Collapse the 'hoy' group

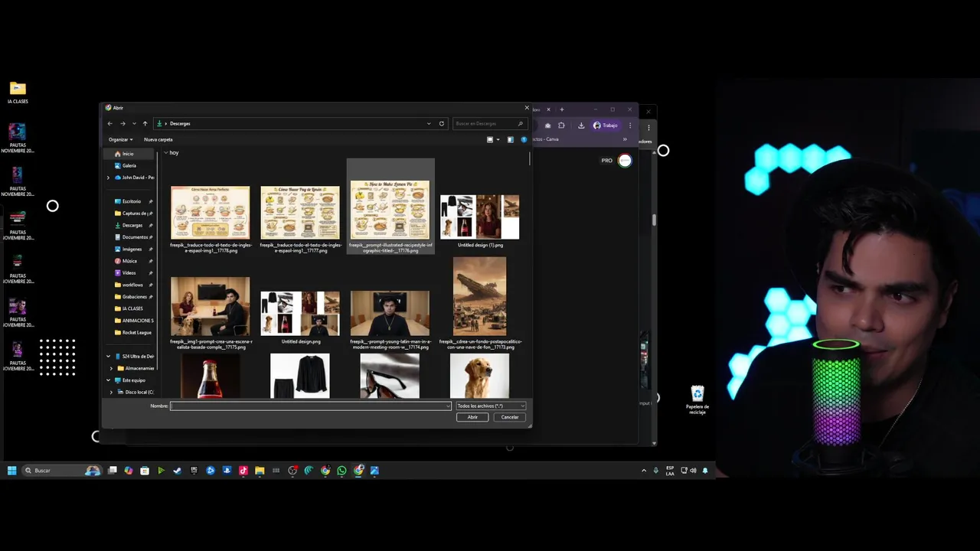pos(166,152)
